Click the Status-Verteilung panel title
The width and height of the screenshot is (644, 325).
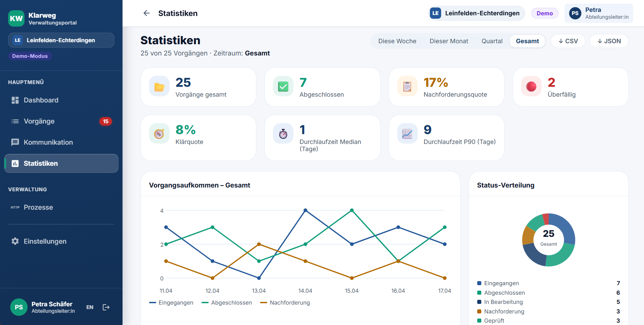tap(506, 185)
